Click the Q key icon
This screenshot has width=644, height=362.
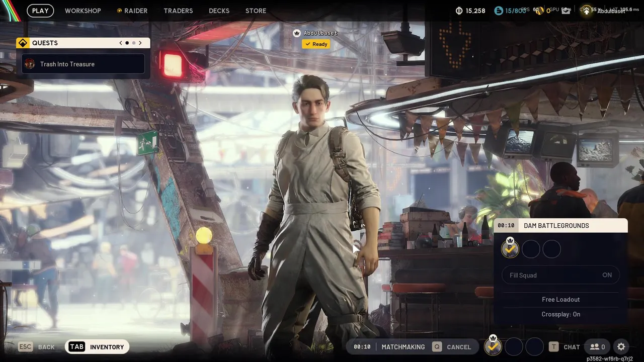[437, 347]
